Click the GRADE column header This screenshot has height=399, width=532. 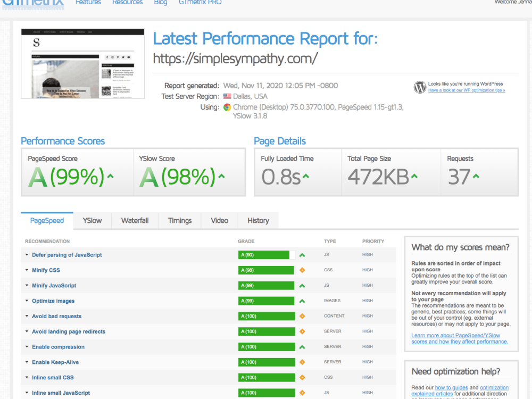pyautogui.click(x=246, y=241)
